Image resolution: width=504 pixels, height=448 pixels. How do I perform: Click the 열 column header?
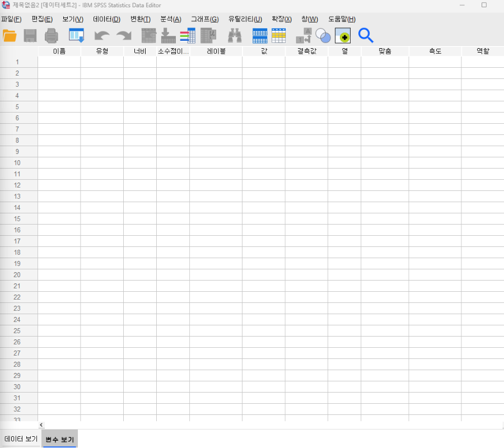344,51
